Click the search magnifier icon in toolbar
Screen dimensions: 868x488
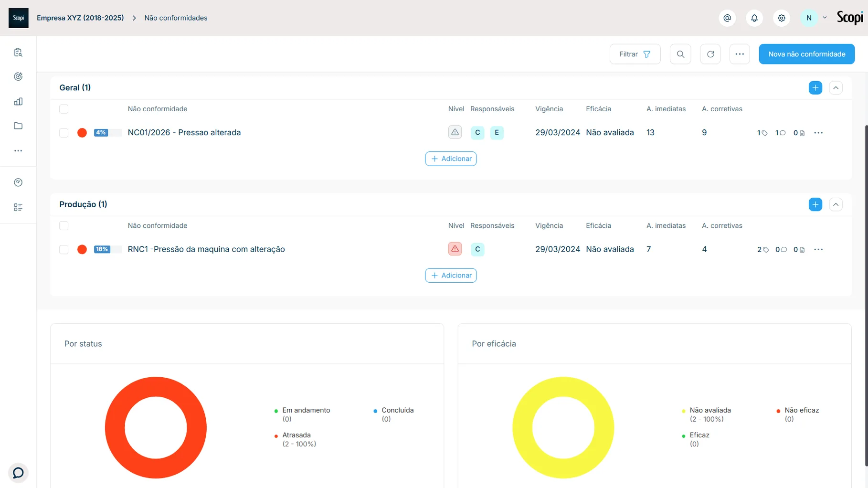[x=680, y=54]
